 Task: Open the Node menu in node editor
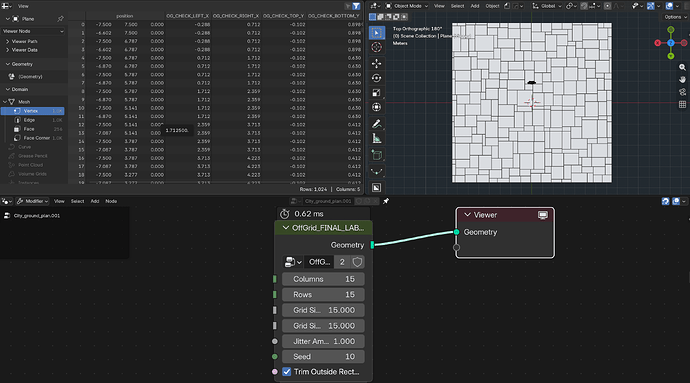click(x=111, y=201)
